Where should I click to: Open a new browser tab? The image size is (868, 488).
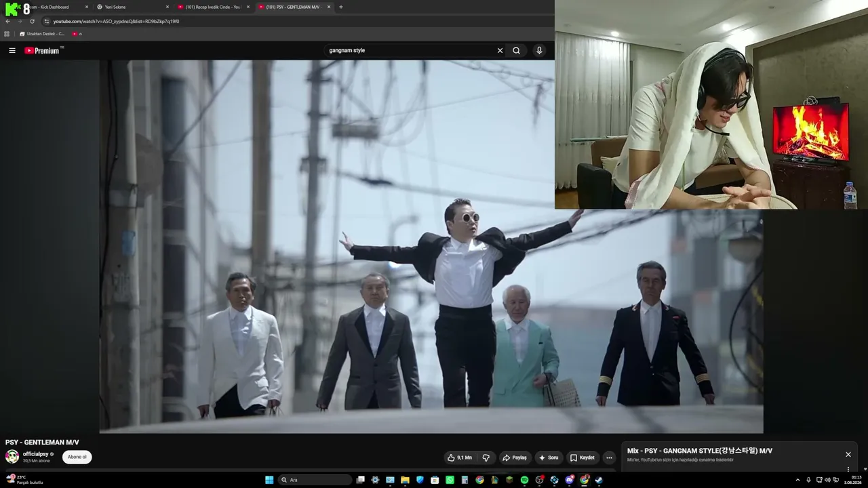(340, 7)
